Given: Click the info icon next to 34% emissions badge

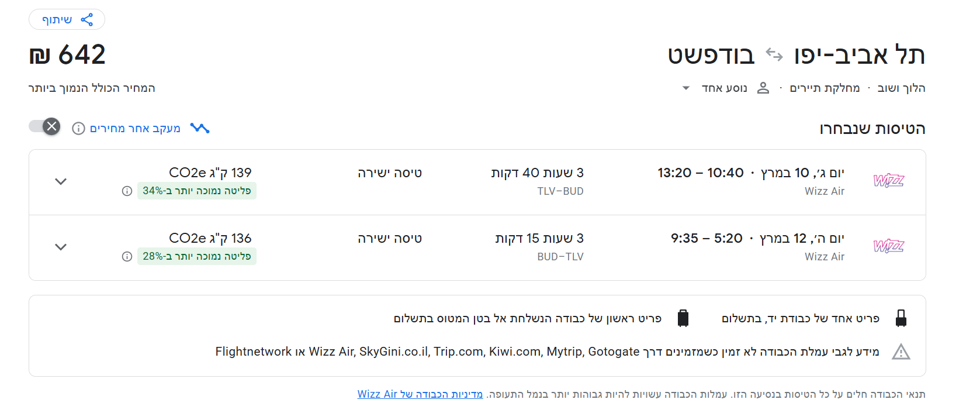Looking at the screenshot, I should 127,191.
